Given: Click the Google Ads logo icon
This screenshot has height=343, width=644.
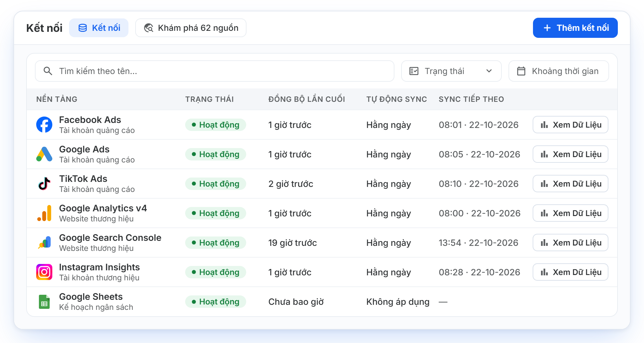Looking at the screenshot, I should point(44,154).
